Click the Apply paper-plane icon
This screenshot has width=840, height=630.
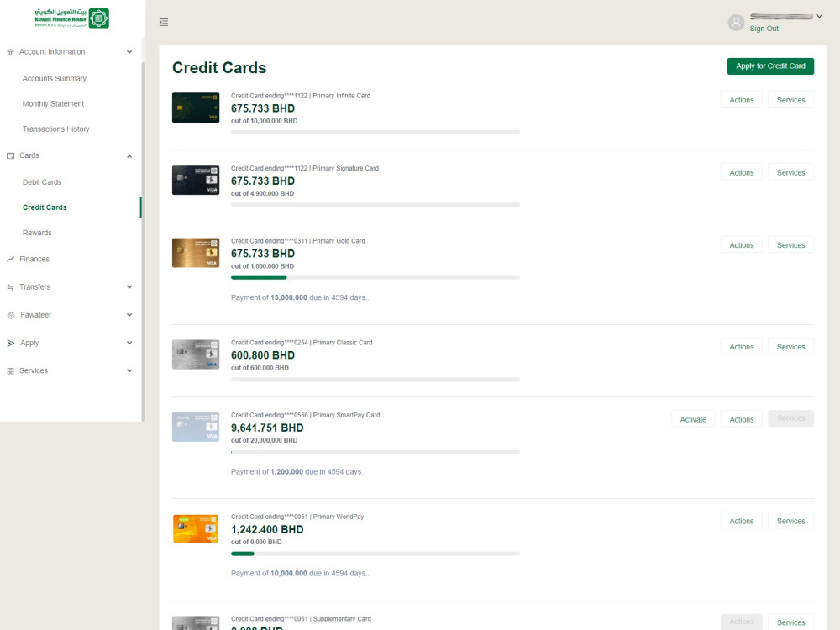coord(11,343)
